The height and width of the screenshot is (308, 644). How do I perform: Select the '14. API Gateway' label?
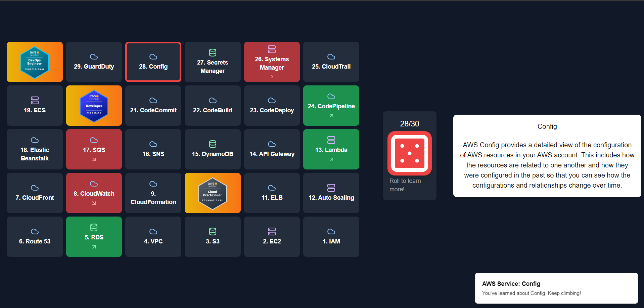pyautogui.click(x=272, y=154)
